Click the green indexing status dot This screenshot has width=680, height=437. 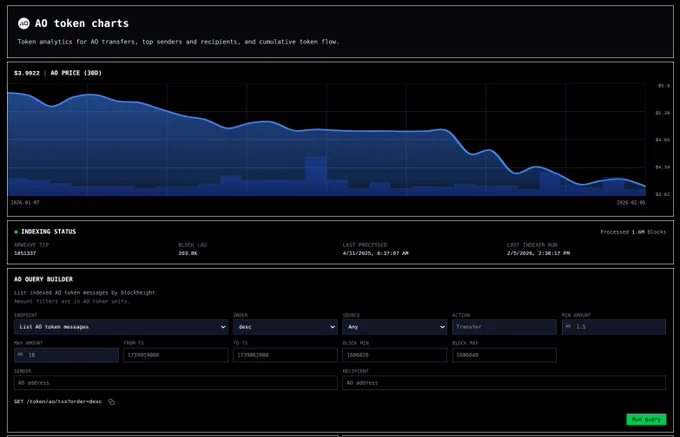coord(16,232)
